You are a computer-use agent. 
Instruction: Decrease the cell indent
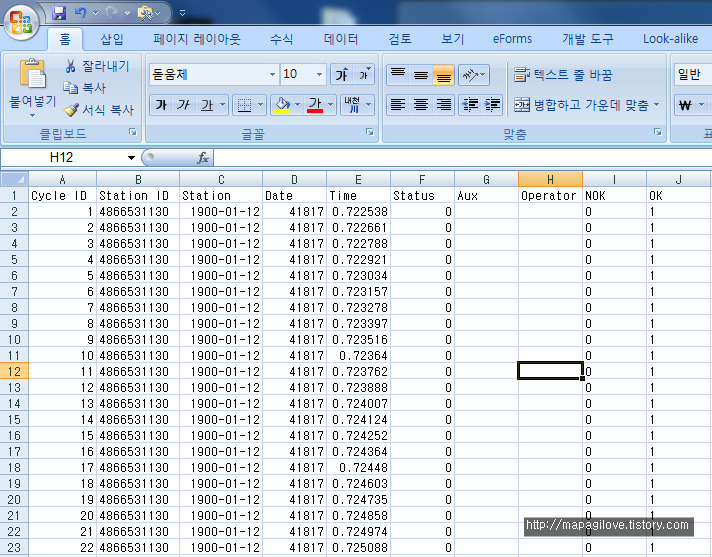point(470,105)
